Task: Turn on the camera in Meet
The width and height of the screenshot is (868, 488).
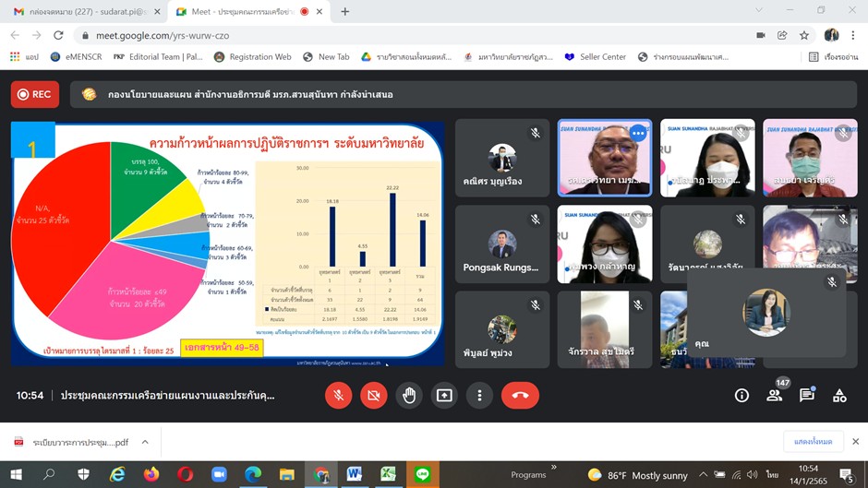Action: (x=373, y=395)
